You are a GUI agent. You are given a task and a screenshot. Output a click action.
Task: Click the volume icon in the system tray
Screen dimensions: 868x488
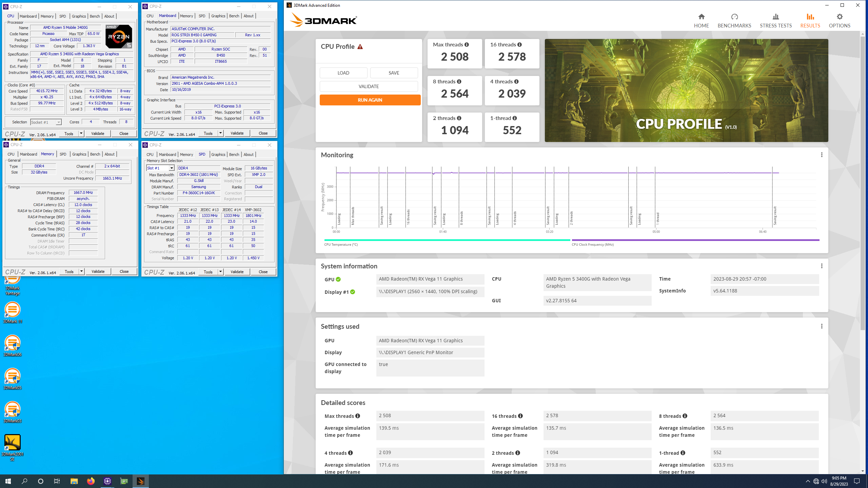click(x=824, y=481)
